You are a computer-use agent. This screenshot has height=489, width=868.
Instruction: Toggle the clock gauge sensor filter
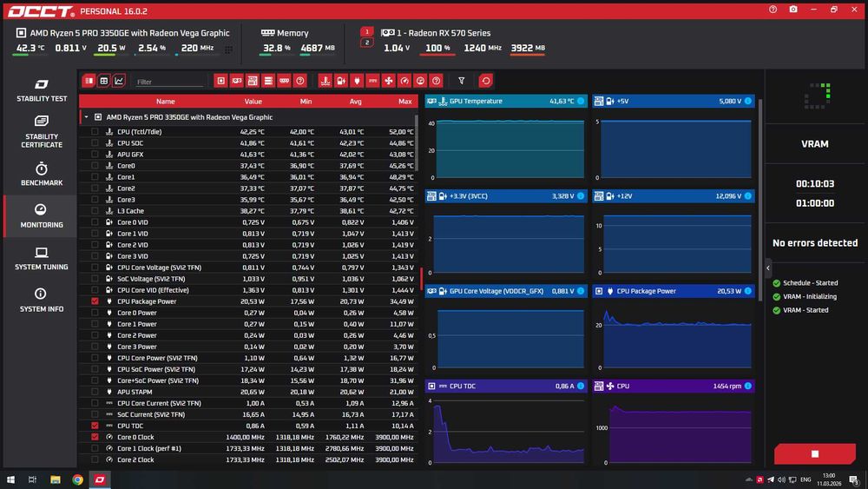point(404,81)
